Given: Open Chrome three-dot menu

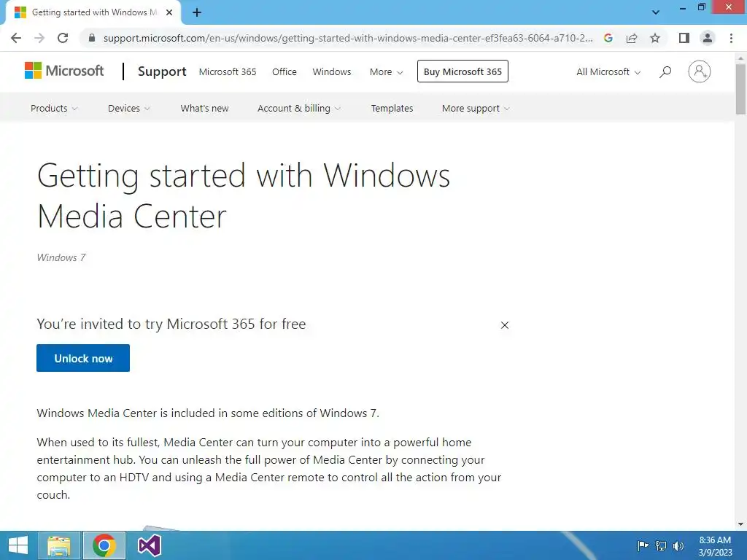Looking at the screenshot, I should point(731,38).
